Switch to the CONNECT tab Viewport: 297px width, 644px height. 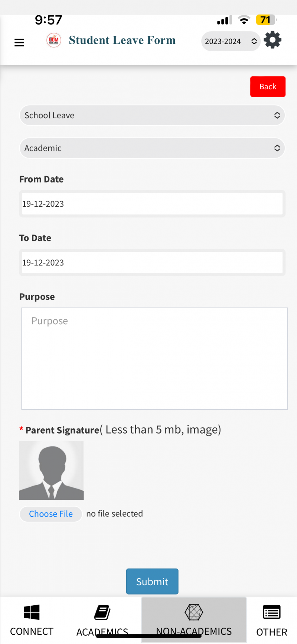point(32,631)
